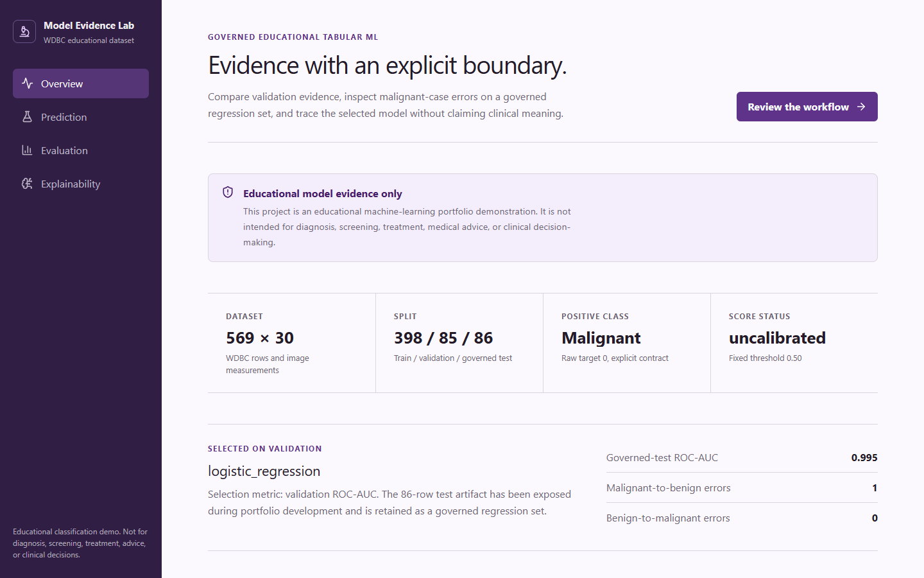The image size is (924, 578).
Task: Open the Overview page in sidebar
Action: pyautogui.click(x=81, y=83)
